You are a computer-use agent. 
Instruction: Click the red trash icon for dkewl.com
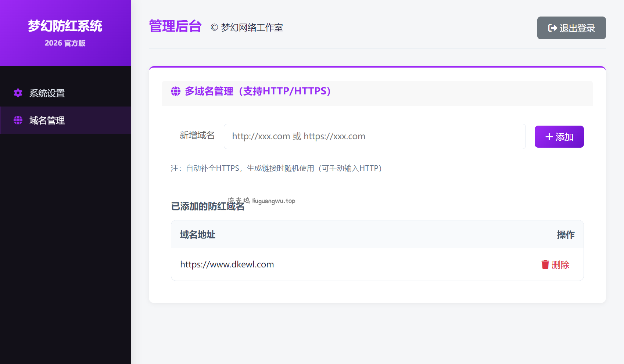[545, 264]
